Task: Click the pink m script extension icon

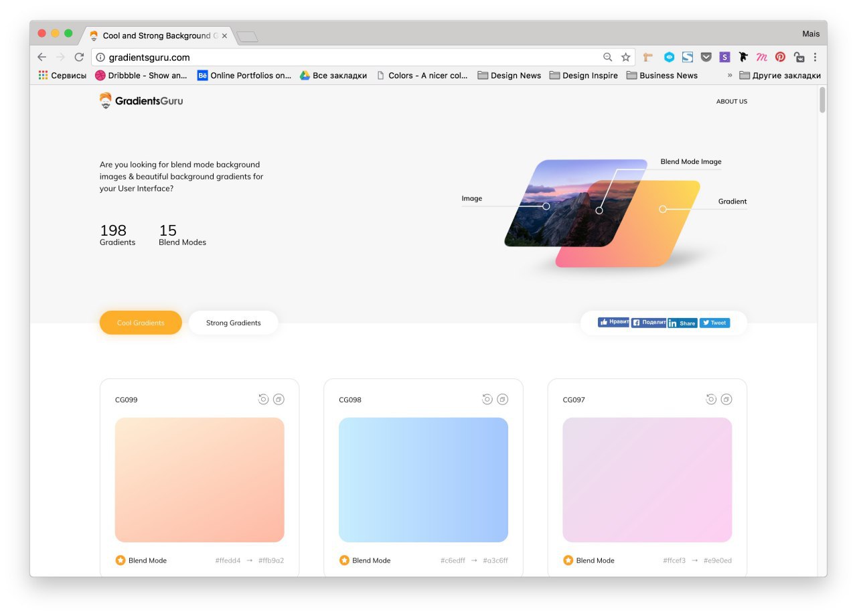Action: click(762, 58)
